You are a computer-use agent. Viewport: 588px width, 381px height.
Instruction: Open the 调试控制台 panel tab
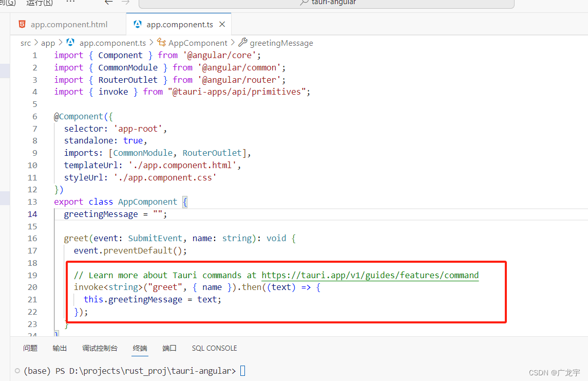coord(100,348)
